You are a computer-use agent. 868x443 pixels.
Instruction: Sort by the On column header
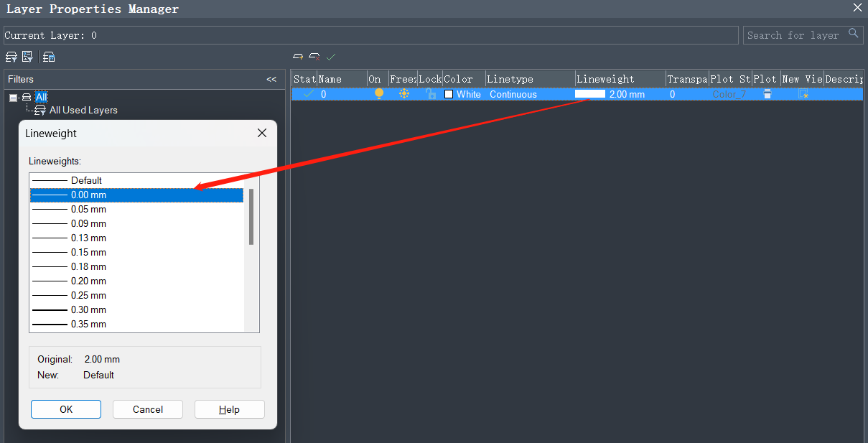pyautogui.click(x=377, y=79)
